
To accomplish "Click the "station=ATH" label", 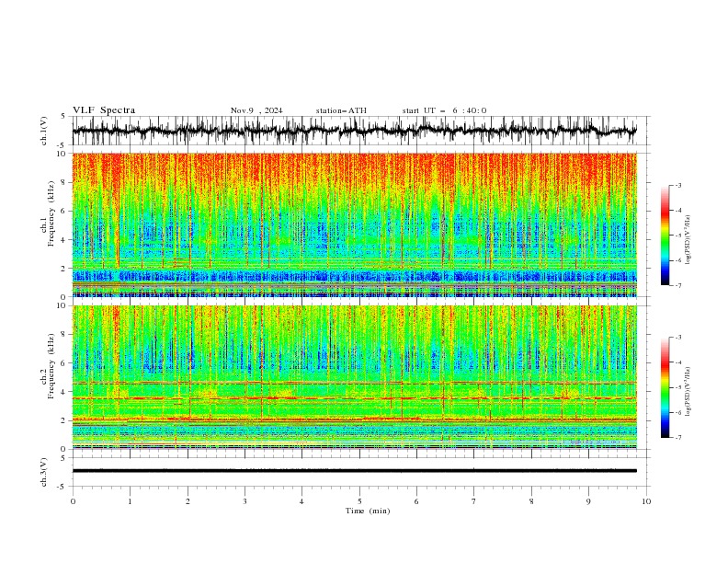I will tap(341, 110).
